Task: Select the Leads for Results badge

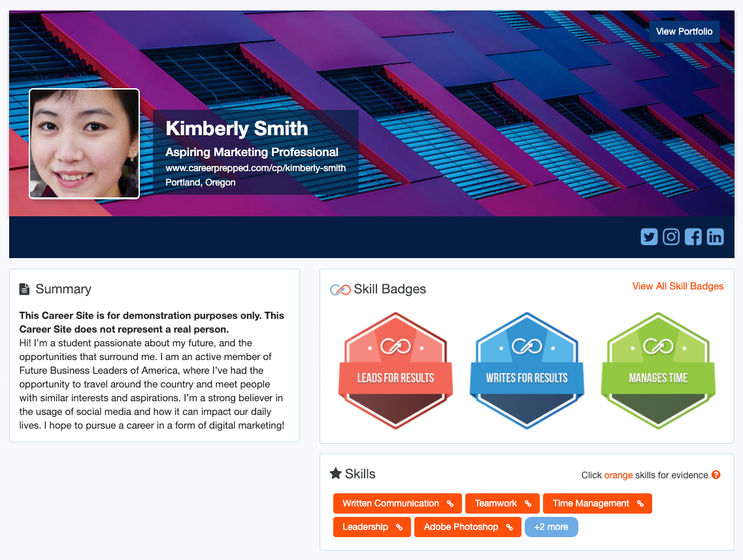Action: pyautogui.click(x=395, y=371)
